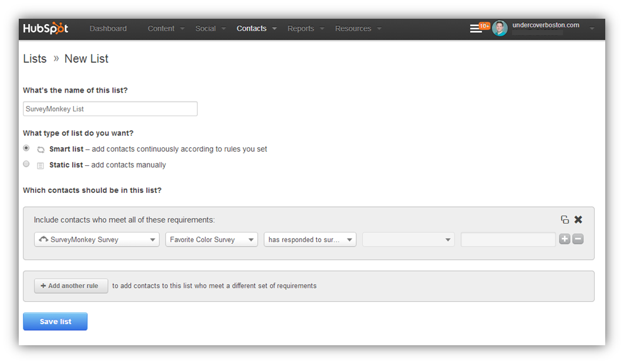The height and width of the screenshot is (364, 624).
Task: Open the Dashboard nav item
Action: [108, 29]
